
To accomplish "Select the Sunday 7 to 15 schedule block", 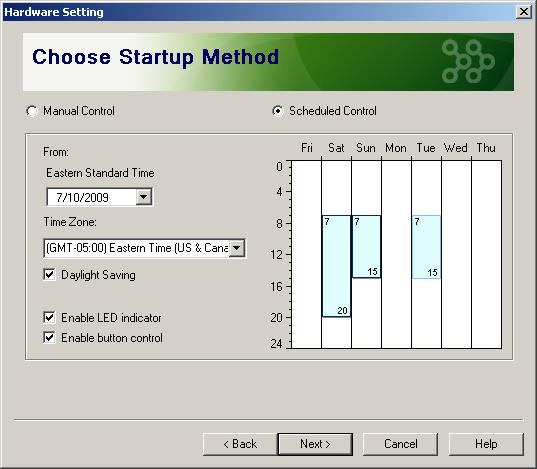I will point(366,246).
